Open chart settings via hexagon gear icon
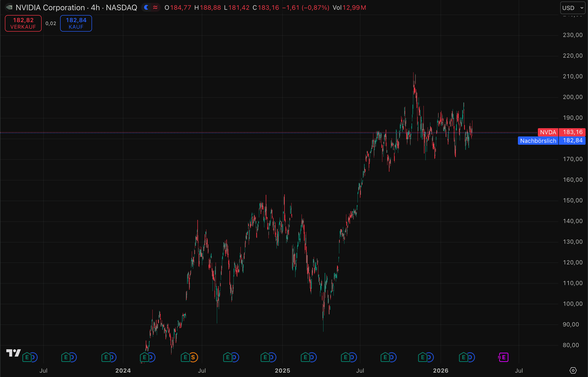Viewport: 588px width, 377px height. tap(573, 371)
